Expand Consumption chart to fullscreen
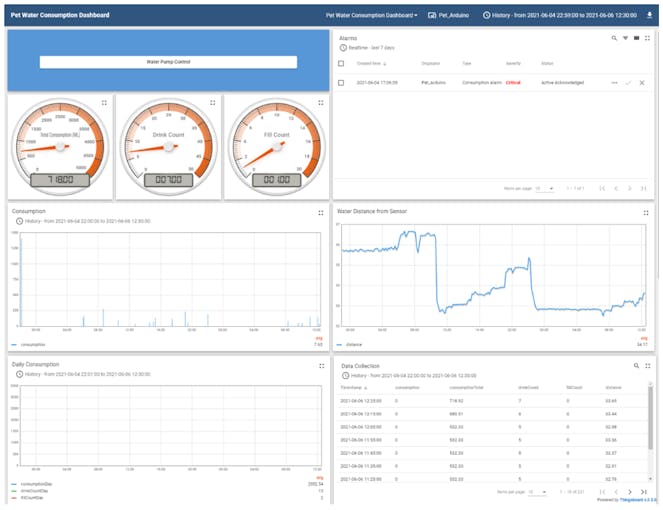Screen dimensions: 663x510 pyautogui.click(x=321, y=213)
